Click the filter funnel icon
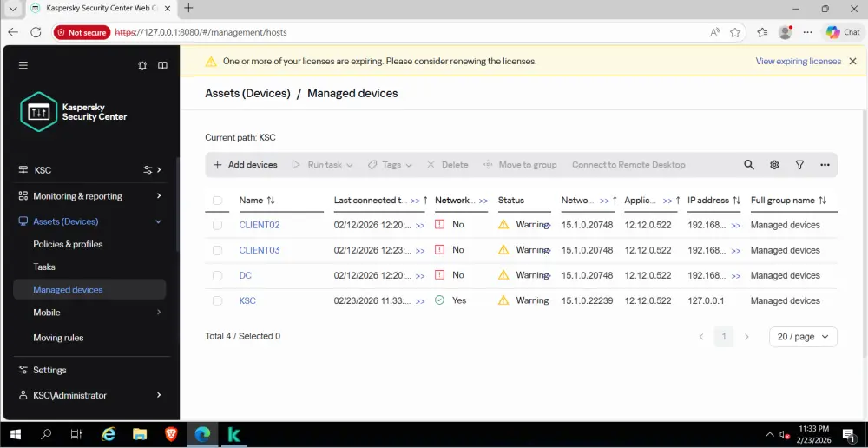Viewport: 868px width, 448px height. (799, 165)
